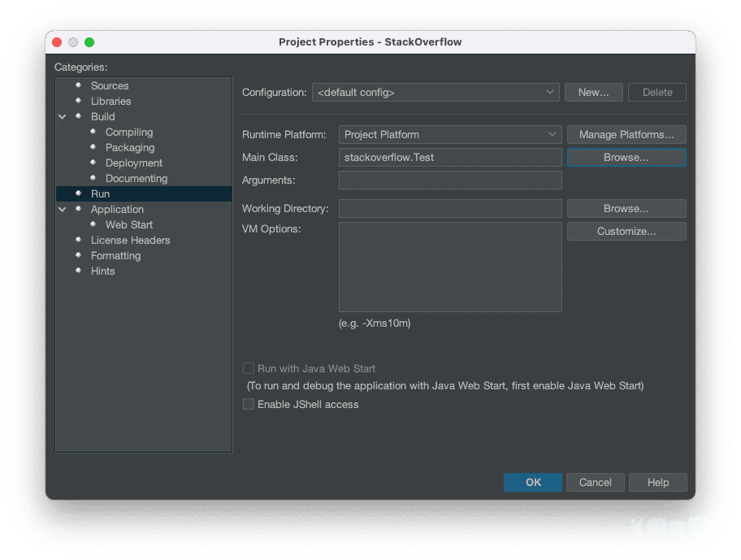This screenshot has height=560, width=741.
Task: Select the Libraries category
Action: pyautogui.click(x=110, y=101)
